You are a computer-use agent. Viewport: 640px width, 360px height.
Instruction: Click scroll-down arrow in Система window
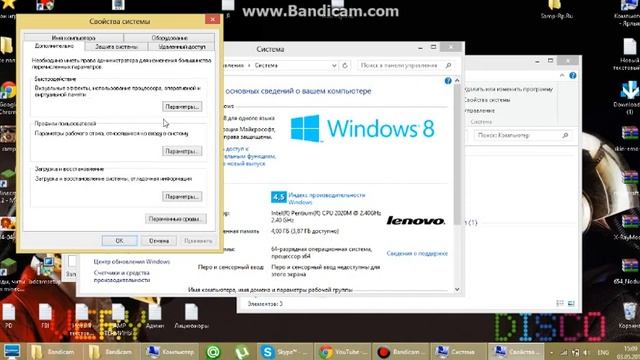[457, 289]
